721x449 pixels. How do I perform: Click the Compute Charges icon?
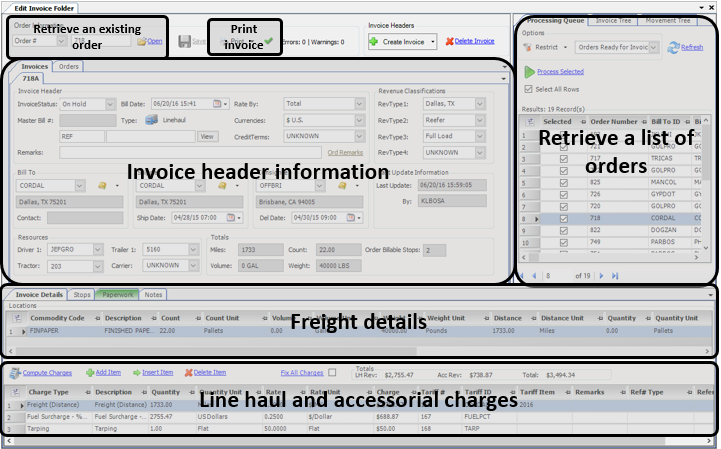(15, 373)
